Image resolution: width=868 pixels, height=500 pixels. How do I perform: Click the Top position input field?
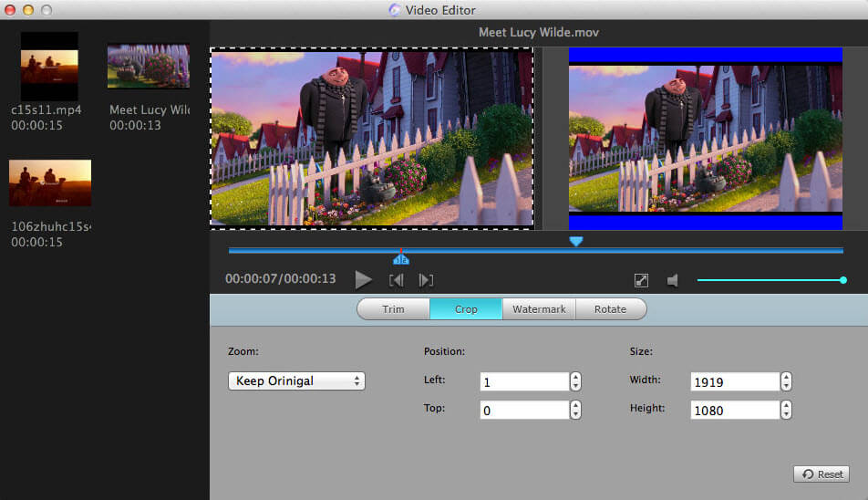[x=524, y=410]
